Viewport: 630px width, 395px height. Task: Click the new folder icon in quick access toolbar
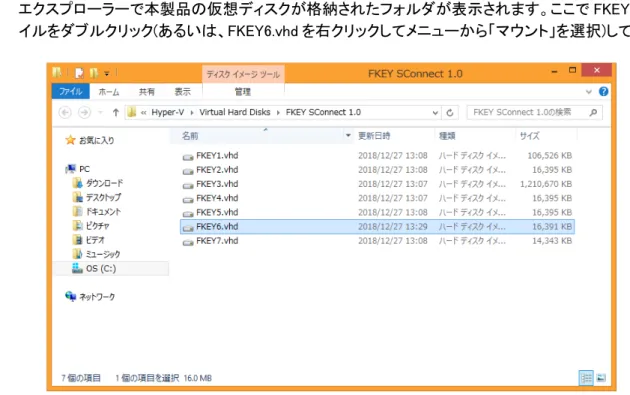click(x=94, y=73)
